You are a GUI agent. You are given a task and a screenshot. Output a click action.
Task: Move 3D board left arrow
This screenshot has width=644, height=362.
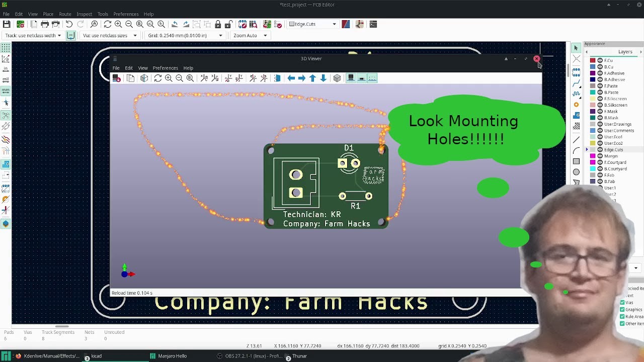coord(291,78)
